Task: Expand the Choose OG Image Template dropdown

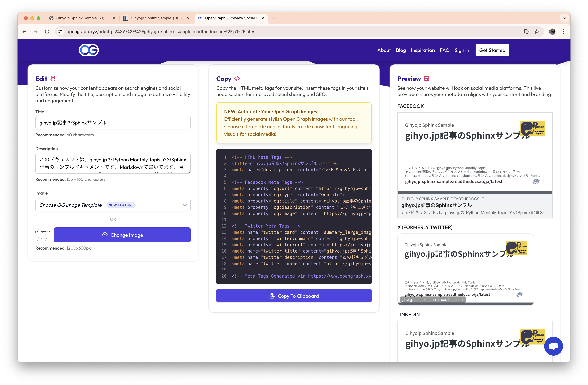Action: 113,205
